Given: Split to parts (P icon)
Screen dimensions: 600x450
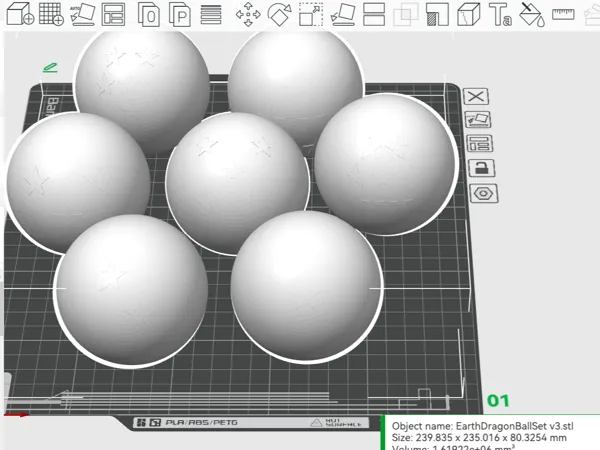Looking at the screenshot, I should pyautogui.click(x=180, y=15).
